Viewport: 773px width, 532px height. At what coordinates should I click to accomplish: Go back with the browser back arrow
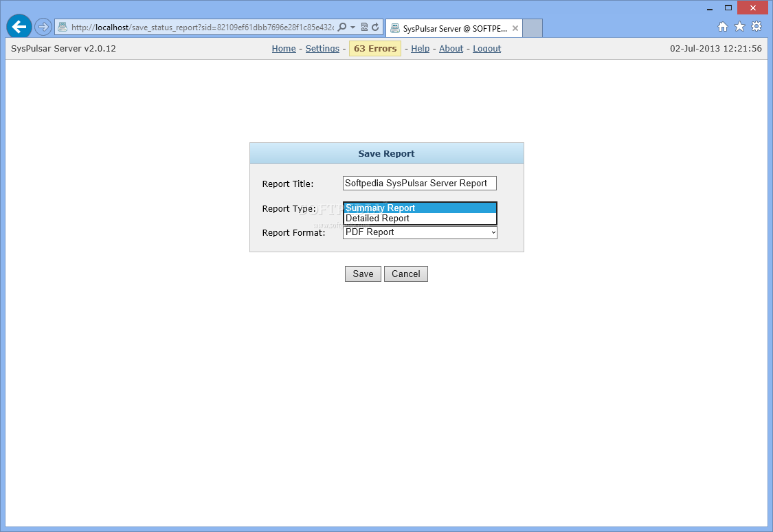click(x=19, y=27)
